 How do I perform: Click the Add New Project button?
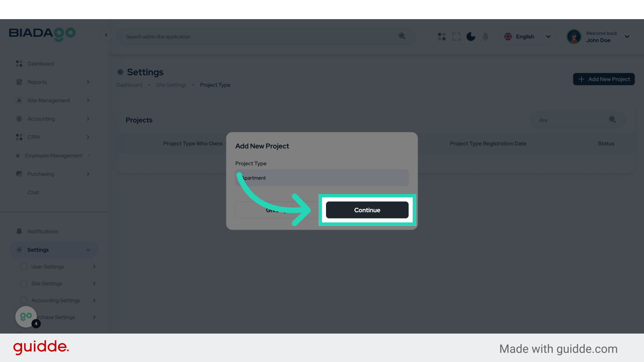(604, 79)
